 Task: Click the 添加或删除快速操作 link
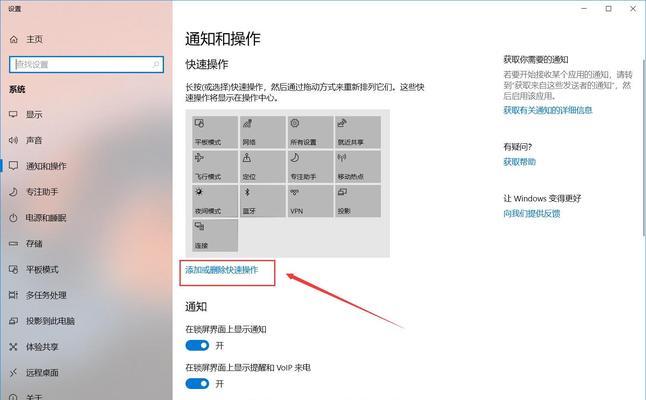(222, 270)
